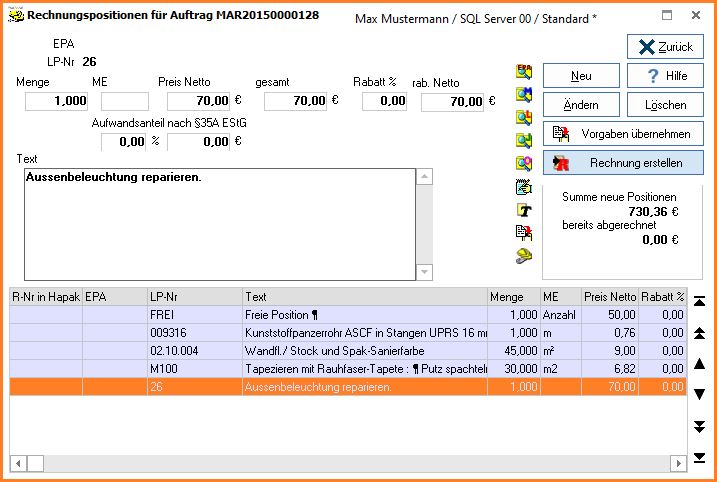Viewport: 717px width, 482px height.
Task: Click the magnifier search icon in icon column
Action: coord(523,164)
